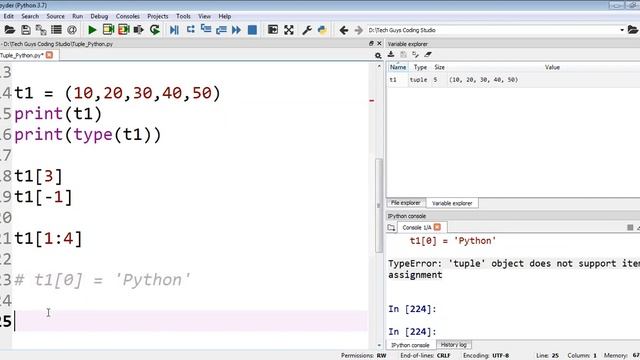Browse for a working directory folder
Viewport: 640px width, 360px height.
pyautogui.click(x=633, y=30)
